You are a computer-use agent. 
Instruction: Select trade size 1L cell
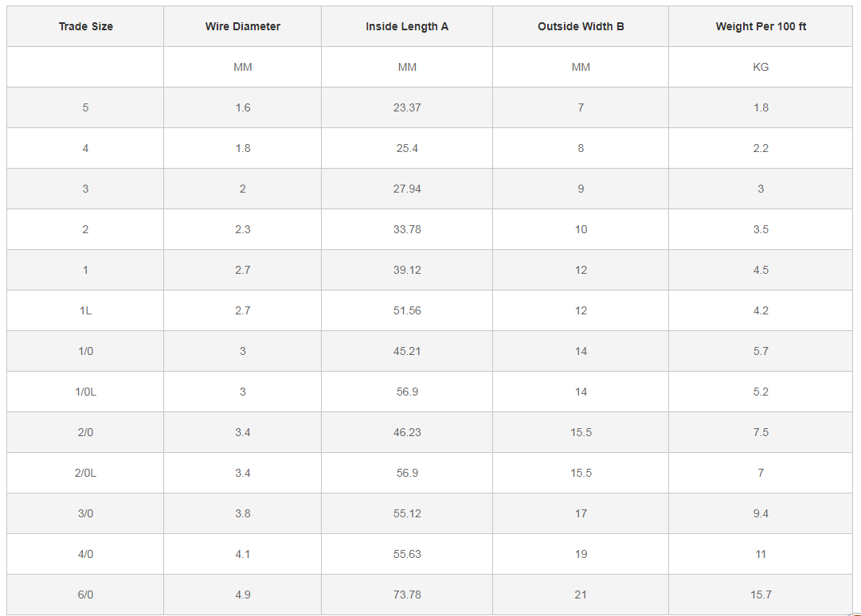86,310
